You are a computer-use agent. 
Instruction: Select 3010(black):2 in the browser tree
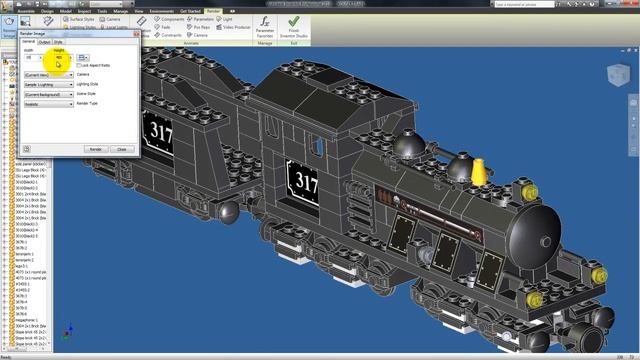(x=27, y=188)
